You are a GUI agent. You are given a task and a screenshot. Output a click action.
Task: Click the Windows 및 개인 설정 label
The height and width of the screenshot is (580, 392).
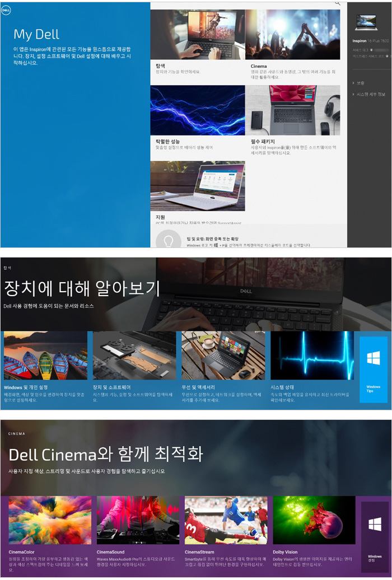(x=26, y=387)
